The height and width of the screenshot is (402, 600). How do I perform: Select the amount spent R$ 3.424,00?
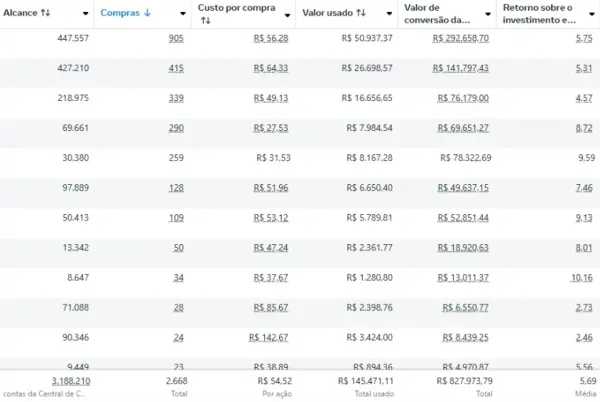pyautogui.click(x=370, y=338)
